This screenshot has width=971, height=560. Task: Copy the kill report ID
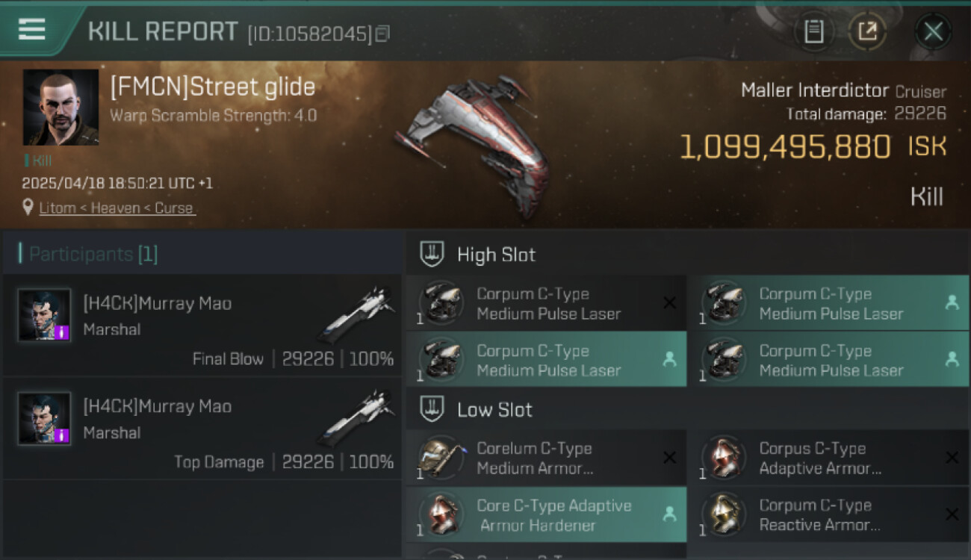(382, 34)
